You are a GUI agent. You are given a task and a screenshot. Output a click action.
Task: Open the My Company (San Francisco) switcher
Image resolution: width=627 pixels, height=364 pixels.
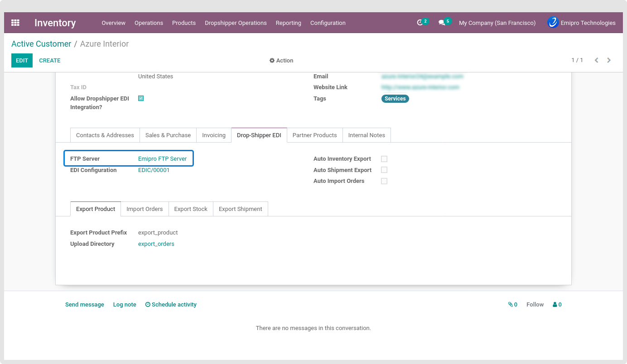pos(497,23)
